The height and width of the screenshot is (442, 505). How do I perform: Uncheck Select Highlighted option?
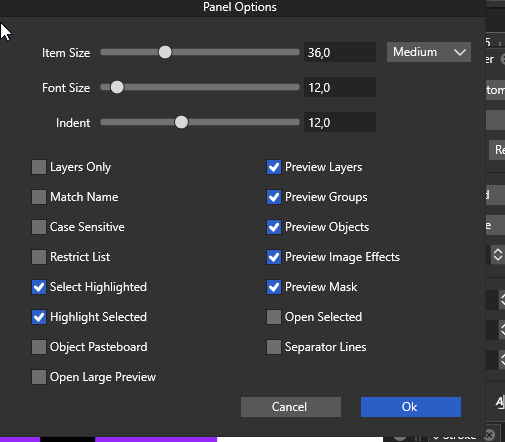pos(39,287)
